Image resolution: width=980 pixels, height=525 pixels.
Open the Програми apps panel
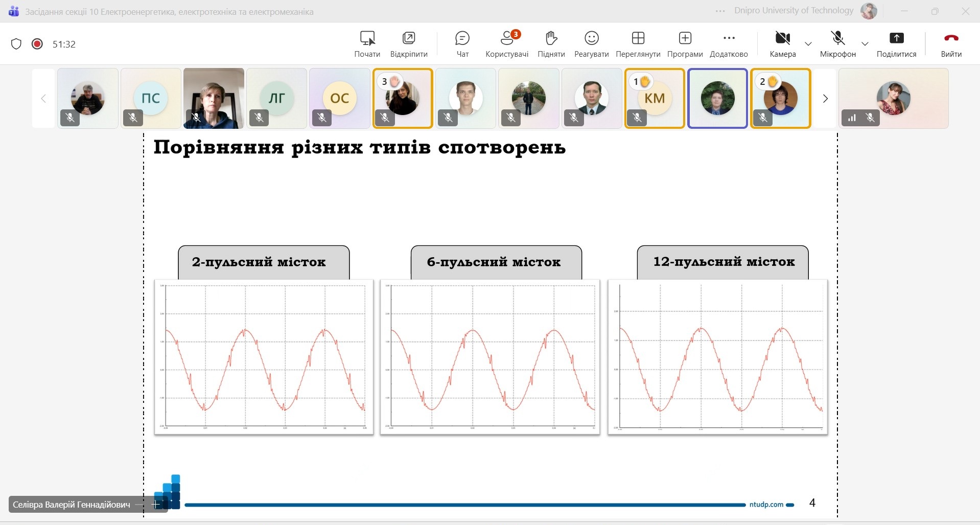pyautogui.click(x=685, y=43)
